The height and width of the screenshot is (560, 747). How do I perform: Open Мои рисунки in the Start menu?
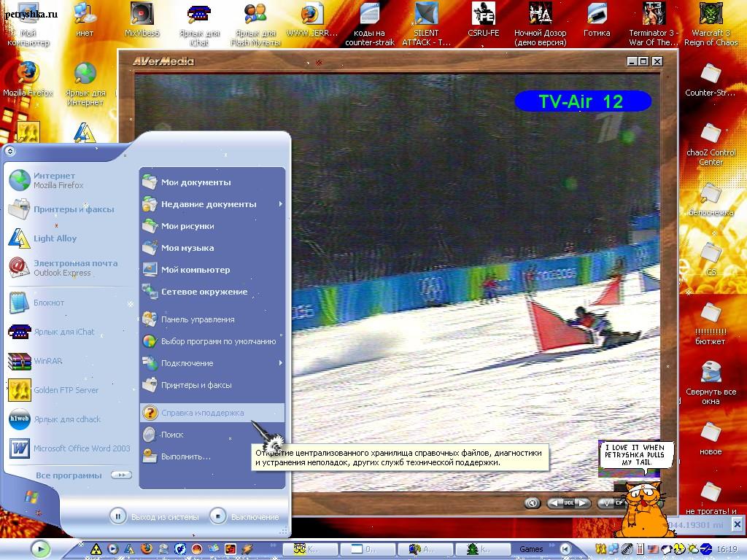212,226
